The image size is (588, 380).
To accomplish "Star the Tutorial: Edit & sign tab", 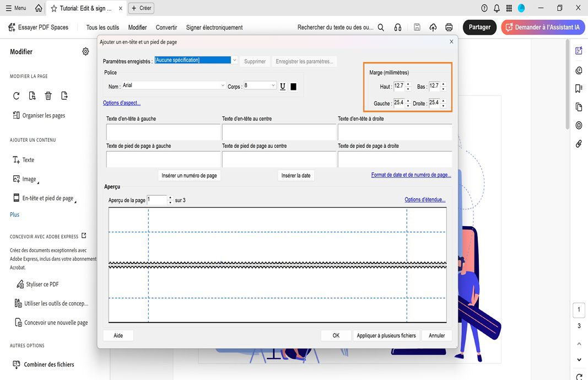I will [x=54, y=8].
